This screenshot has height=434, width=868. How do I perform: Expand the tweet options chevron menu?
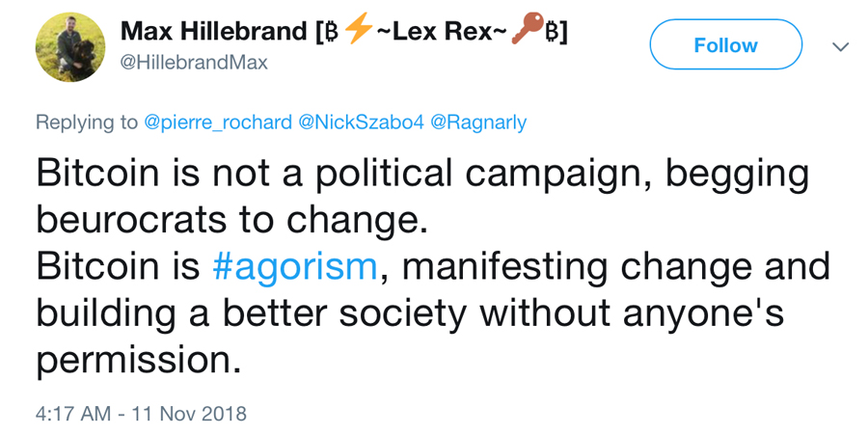pos(840,46)
